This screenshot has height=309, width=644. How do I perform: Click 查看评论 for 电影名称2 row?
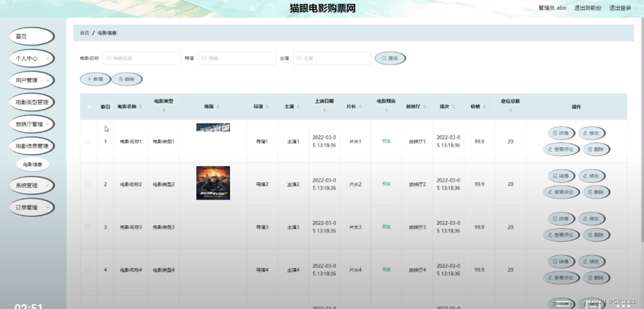click(x=561, y=192)
